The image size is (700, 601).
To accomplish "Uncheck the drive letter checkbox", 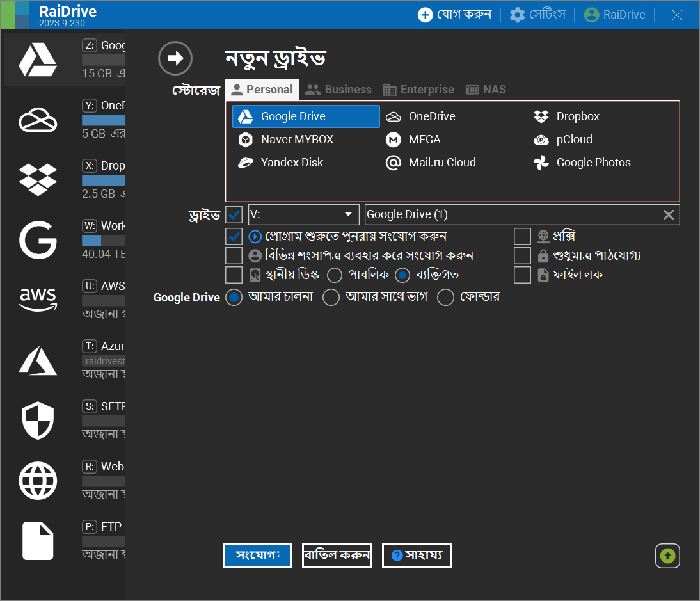I will point(234,215).
